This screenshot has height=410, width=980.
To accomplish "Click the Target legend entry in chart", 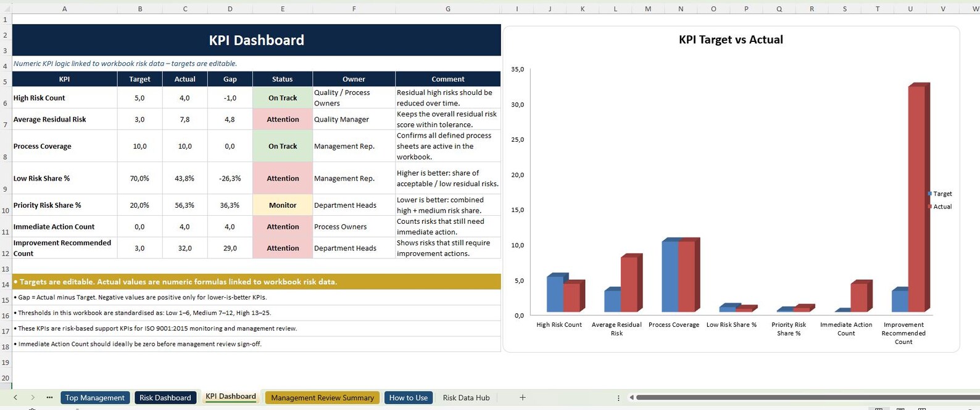I will 940,194.
